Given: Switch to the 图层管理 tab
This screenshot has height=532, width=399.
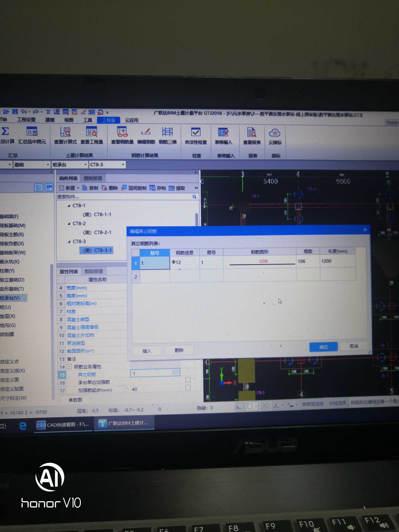Looking at the screenshot, I should pyautogui.click(x=94, y=272).
